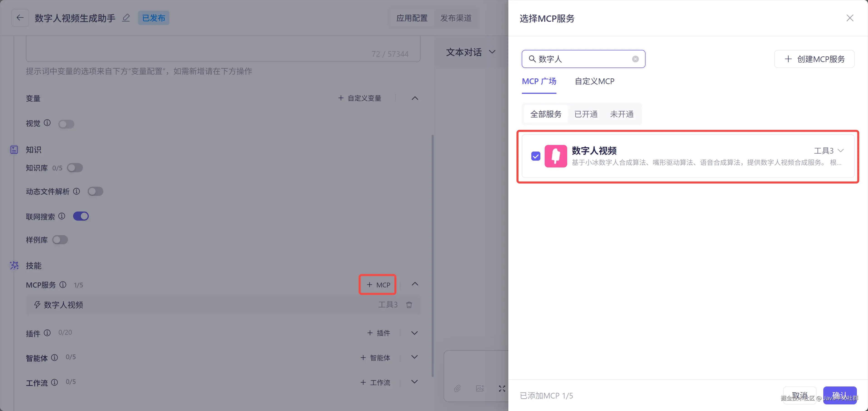This screenshot has width=868, height=411.
Task: Click the attachment paperclip icon
Action: pos(457,389)
